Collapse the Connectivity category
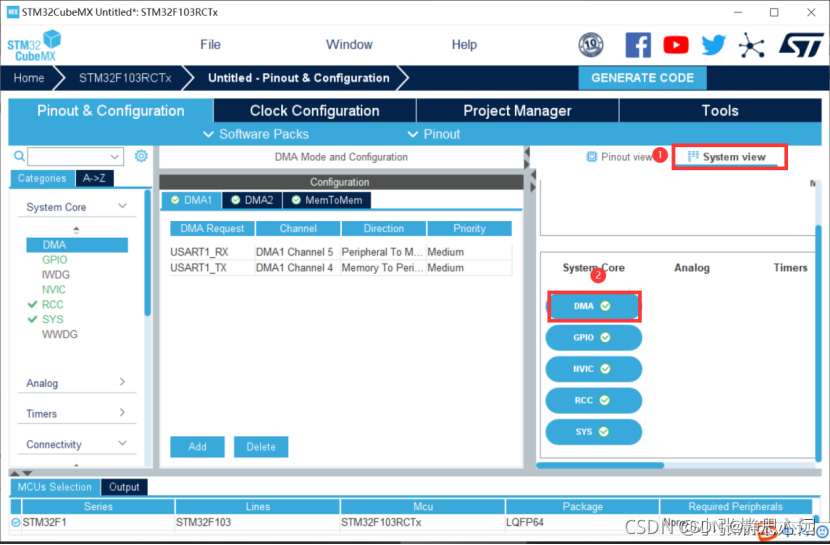 [122, 443]
